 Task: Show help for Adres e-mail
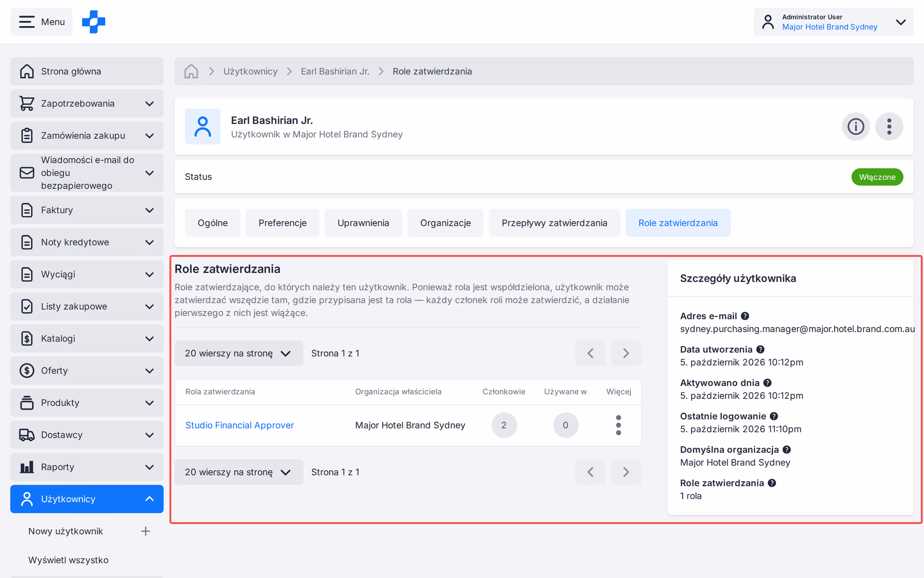coord(745,316)
